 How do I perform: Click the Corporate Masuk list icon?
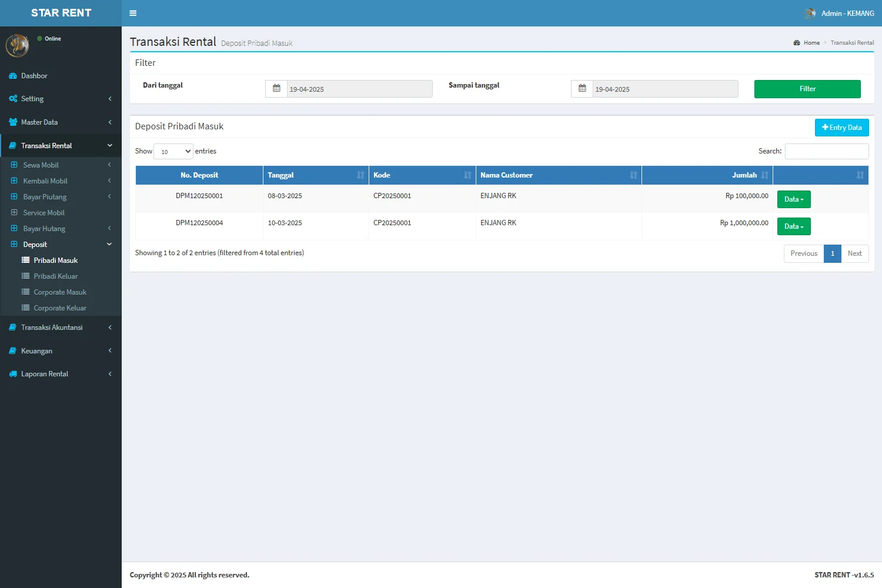[25, 292]
